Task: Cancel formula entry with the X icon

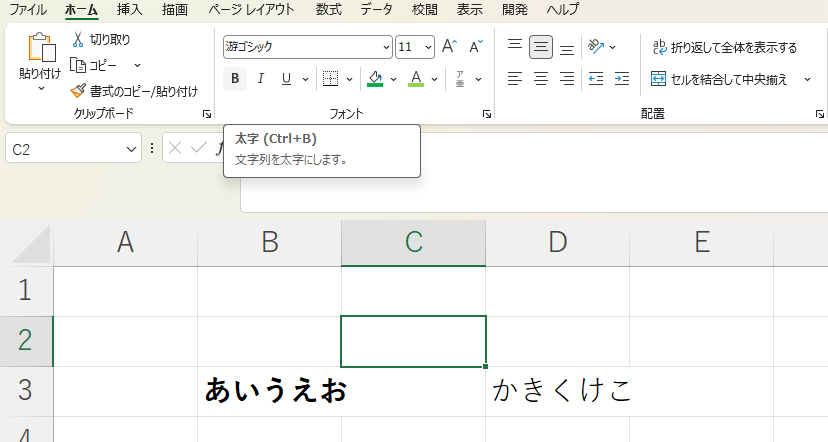Action: coord(175,148)
